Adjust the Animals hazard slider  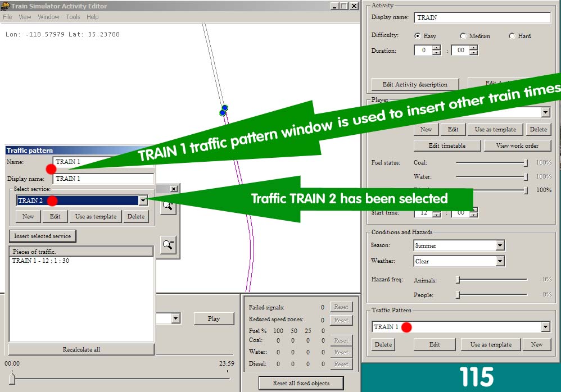(458, 280)
